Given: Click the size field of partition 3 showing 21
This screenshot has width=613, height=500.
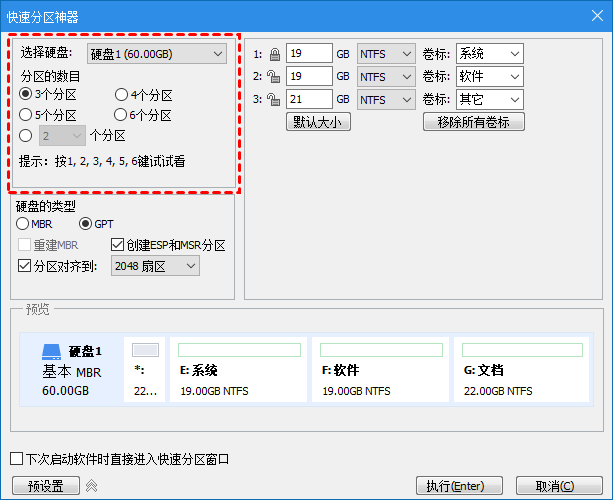Looking at the screenshot, I should click(x=309, y=99).
